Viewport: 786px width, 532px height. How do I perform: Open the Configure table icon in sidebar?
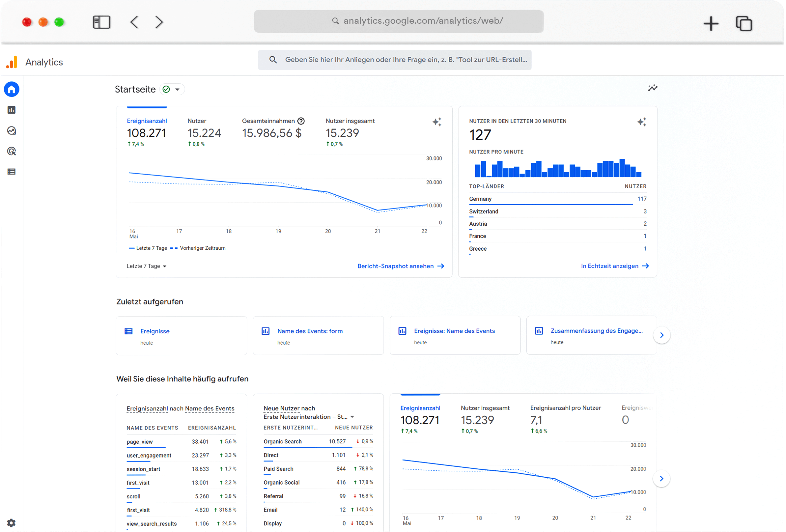[12, 172]
